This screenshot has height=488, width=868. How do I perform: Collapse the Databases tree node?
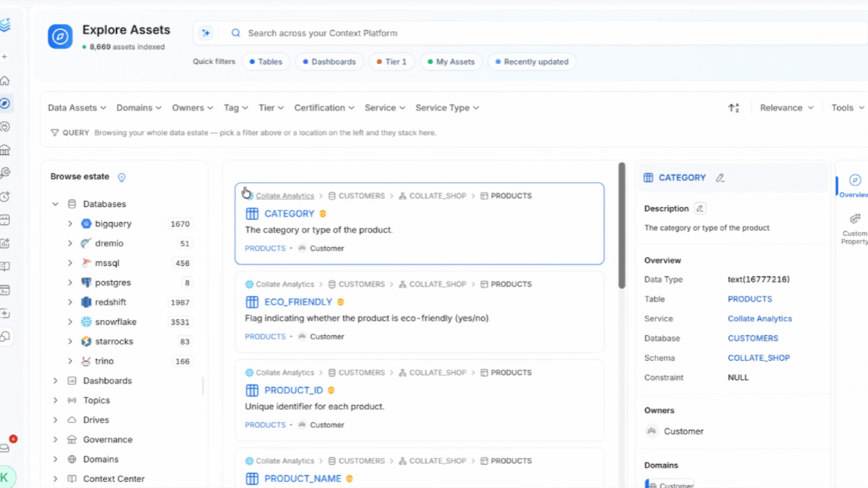(55, 204)
